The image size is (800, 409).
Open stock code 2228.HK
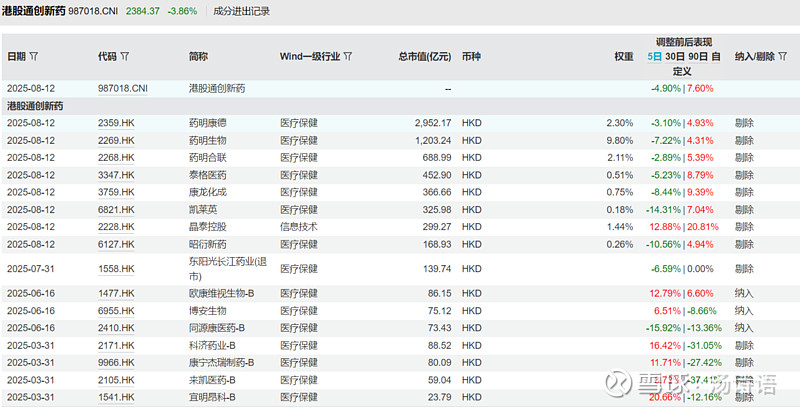[116, 227]
